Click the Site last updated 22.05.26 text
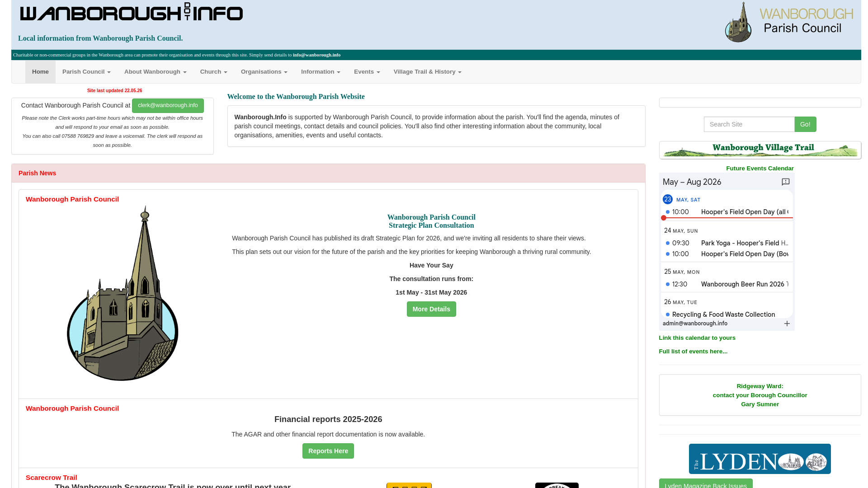The width and height of the screenshot is (868, 488). (114, 91)
